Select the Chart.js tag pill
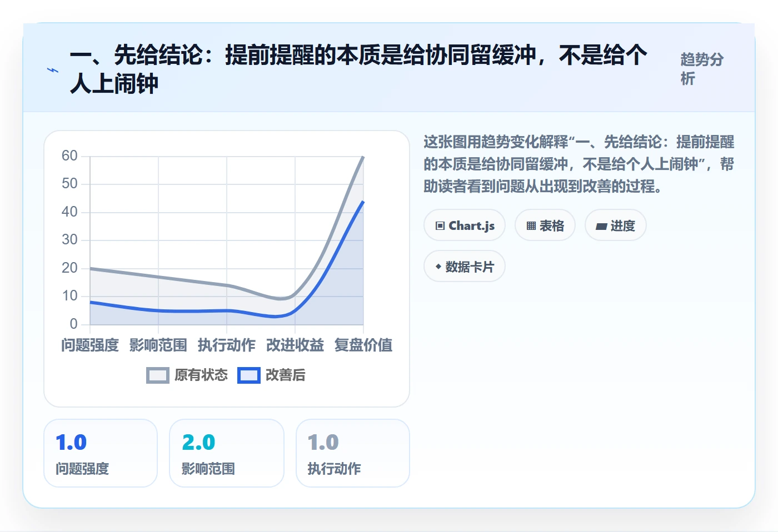This screenshot has height=532, width=778. click(x=465, y=225)
